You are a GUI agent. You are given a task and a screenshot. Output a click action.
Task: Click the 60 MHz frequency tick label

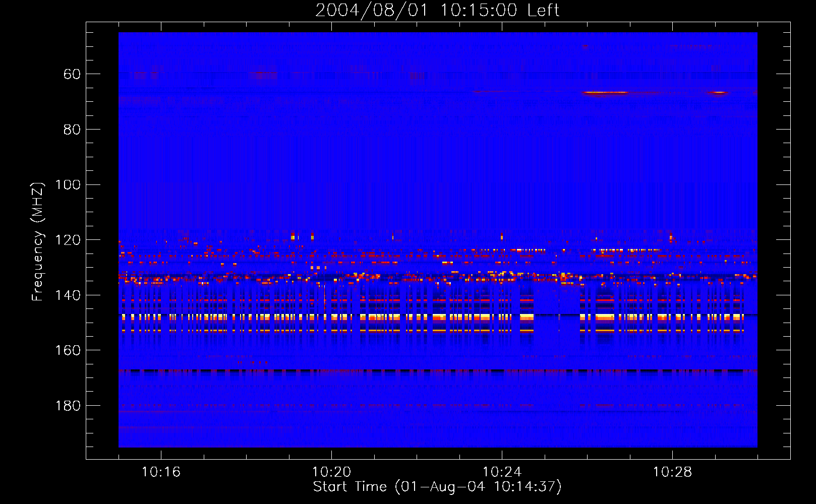pos(72,74)
